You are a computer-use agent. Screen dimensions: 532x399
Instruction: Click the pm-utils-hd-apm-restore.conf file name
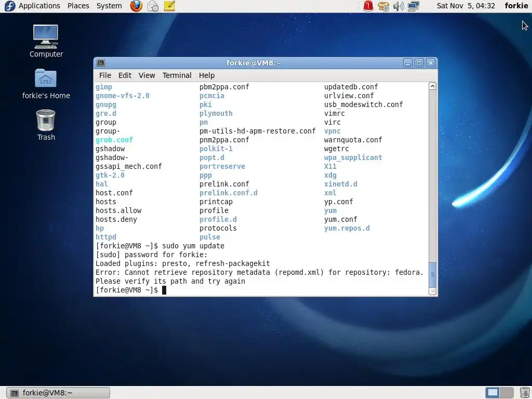258,131
